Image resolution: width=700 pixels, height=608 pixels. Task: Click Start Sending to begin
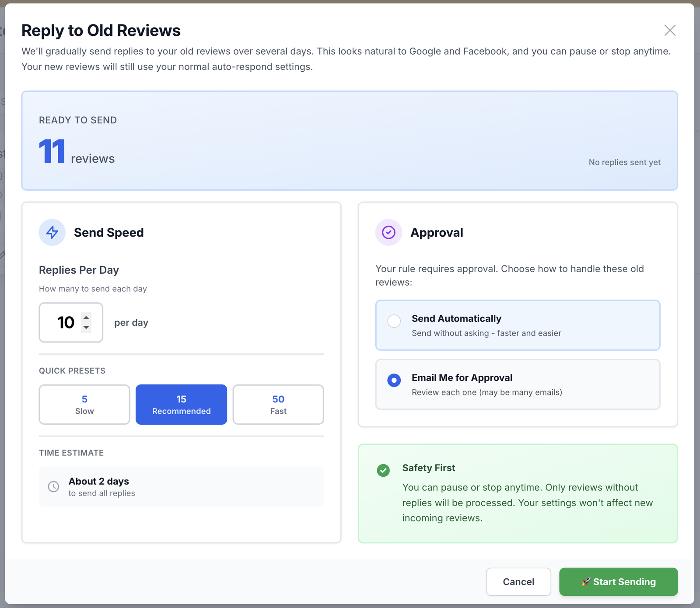pos(618,582)
